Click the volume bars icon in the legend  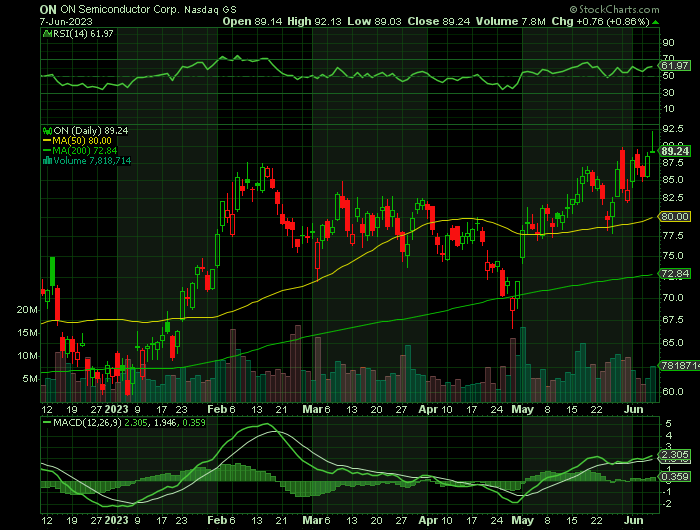coord(47,161)
